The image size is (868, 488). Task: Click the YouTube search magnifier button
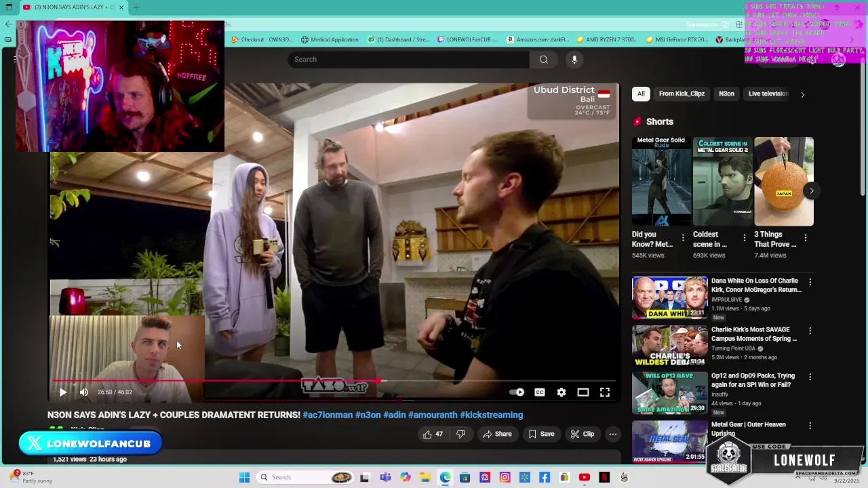tap(543, 60)
